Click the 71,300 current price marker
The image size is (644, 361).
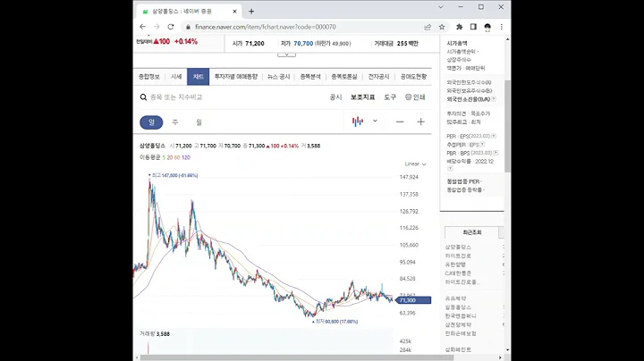[413, 300]
